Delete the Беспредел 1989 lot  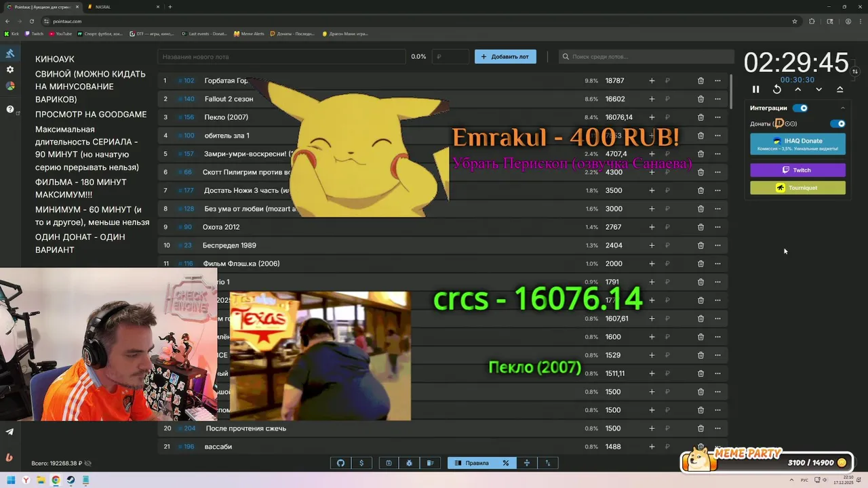(x=701, y=245)
